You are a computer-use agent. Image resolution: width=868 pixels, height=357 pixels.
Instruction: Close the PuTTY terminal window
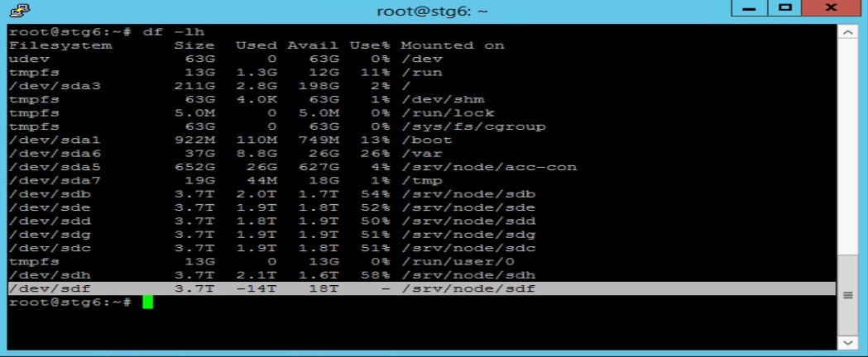831,8
